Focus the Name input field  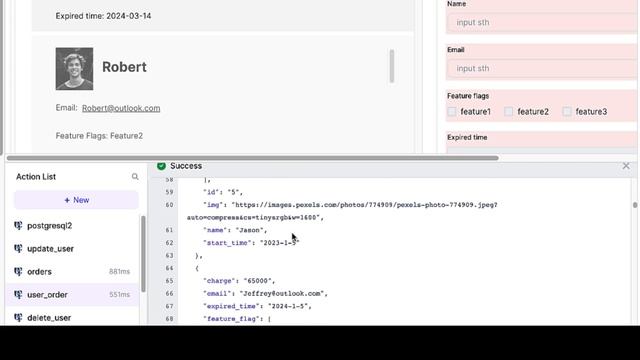coord(543,22)
